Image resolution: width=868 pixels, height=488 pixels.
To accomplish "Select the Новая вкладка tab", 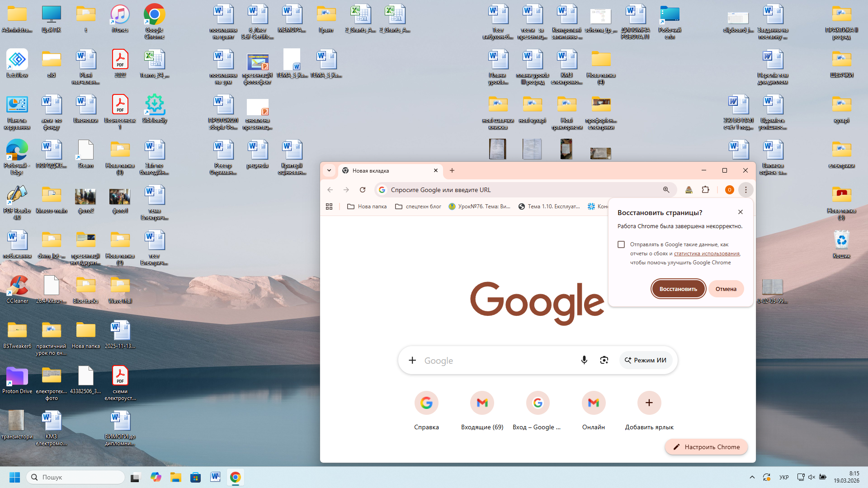I will (x=384, y=170).
